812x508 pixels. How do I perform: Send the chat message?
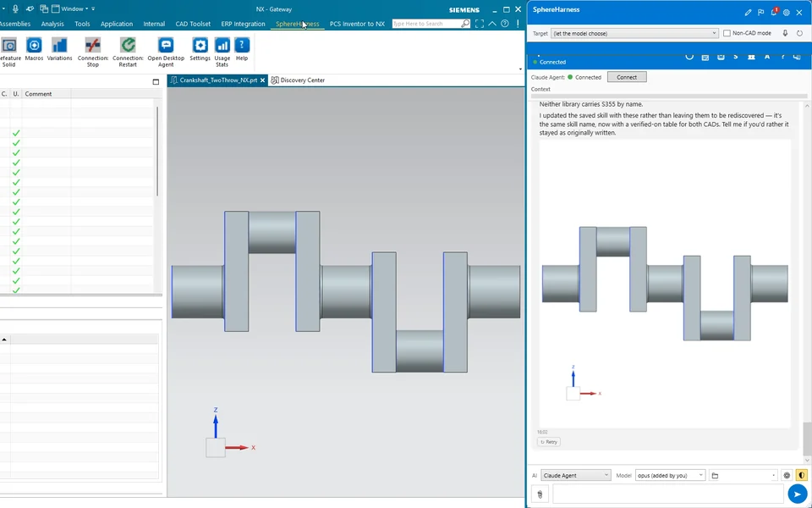tap(797, 494)
